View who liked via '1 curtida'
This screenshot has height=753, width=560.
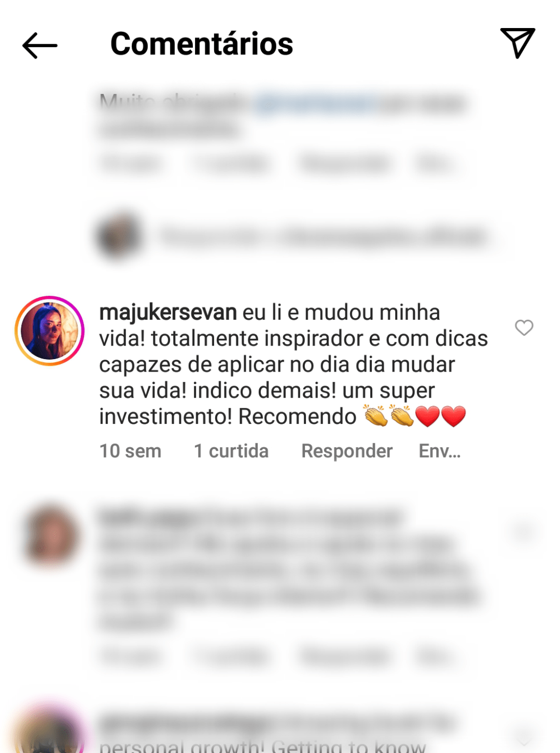click(x=231, y=451)
